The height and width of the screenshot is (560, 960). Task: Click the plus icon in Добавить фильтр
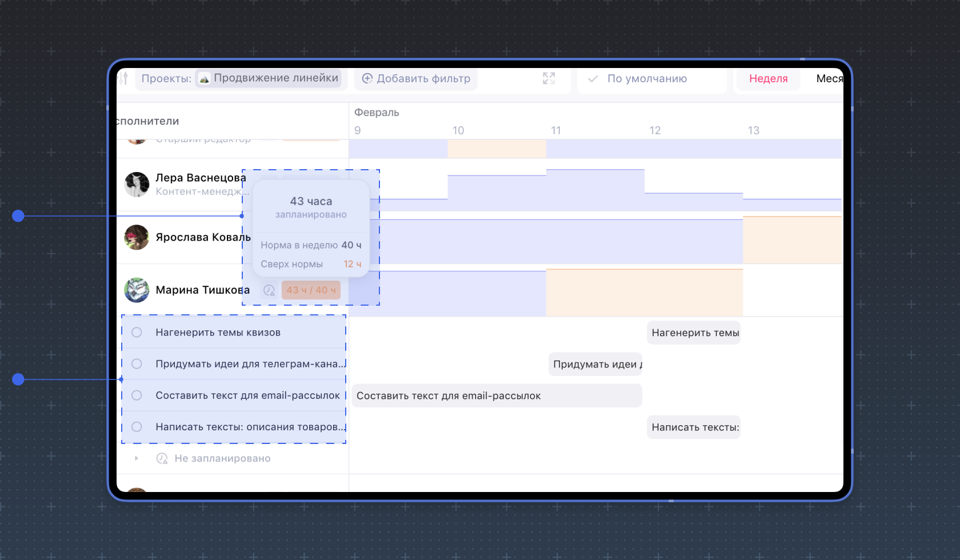(367, 78)
